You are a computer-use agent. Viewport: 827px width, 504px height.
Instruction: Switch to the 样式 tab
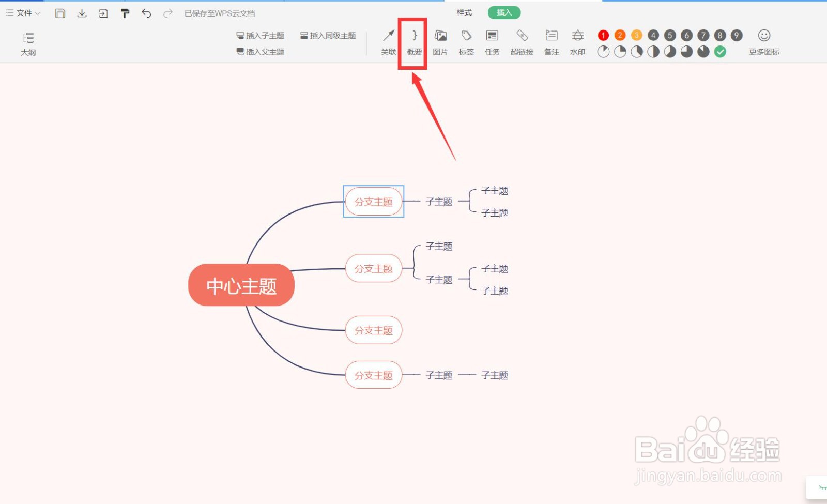[x=464, y=12]
